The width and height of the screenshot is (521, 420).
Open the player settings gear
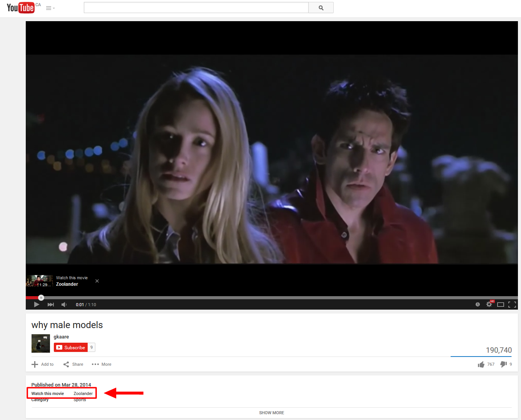(489, 305)
